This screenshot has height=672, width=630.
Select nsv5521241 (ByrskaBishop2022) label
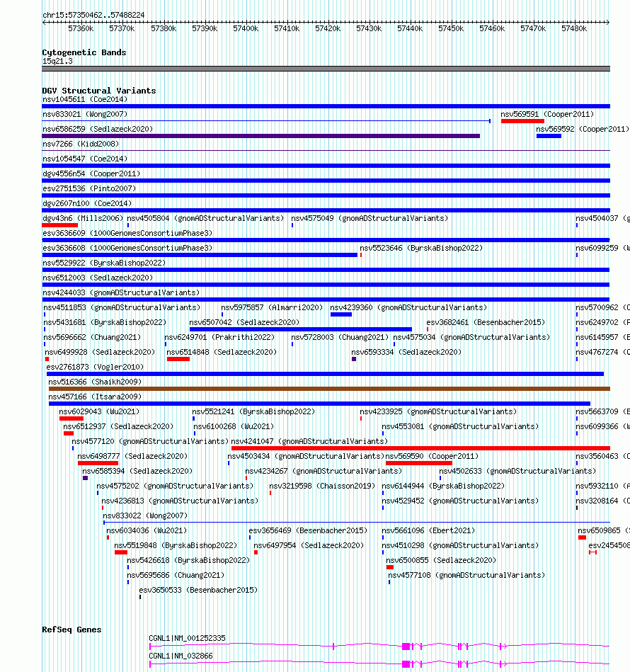click(253, 411)
